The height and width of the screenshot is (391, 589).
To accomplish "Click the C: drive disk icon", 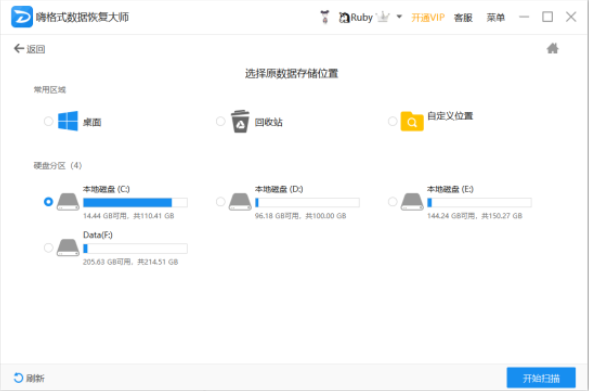I will click(68, 202).
